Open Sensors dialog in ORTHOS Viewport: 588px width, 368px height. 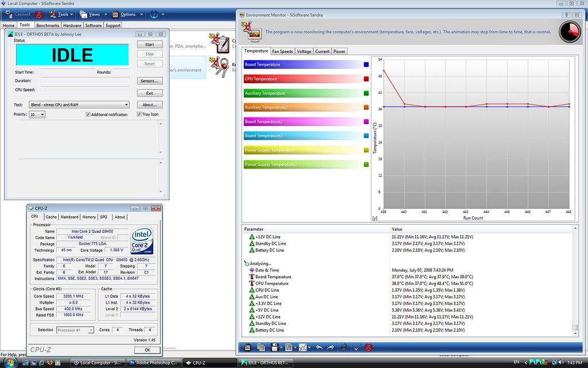(150, 80)
